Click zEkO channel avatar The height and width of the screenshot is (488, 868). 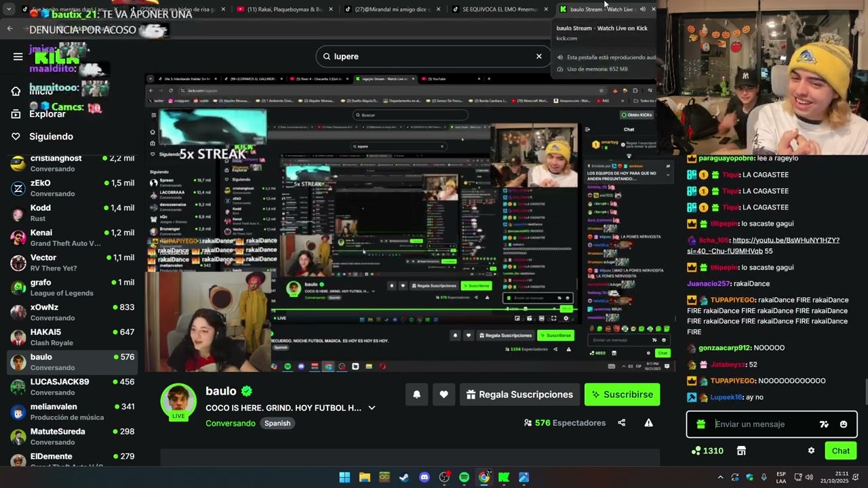(x=18, y=188)
